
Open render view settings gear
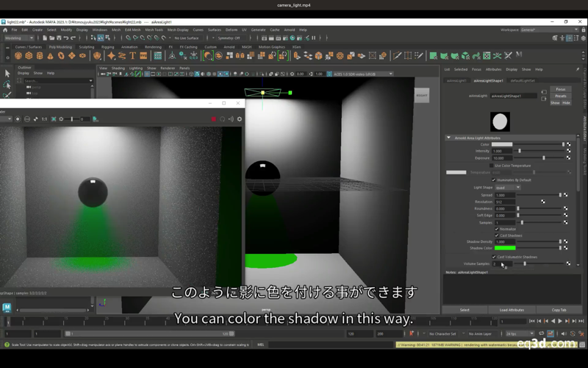coord(239,118)
